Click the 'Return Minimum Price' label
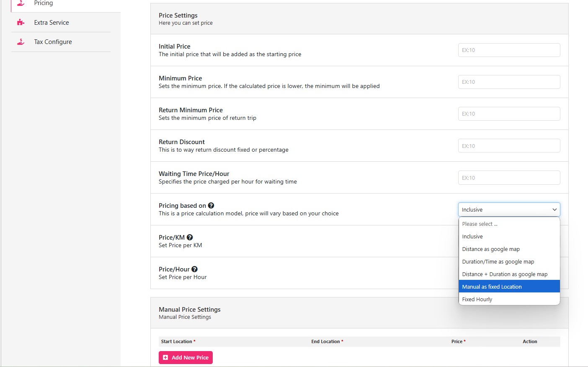Screen dimensions: 588x367 191,110
